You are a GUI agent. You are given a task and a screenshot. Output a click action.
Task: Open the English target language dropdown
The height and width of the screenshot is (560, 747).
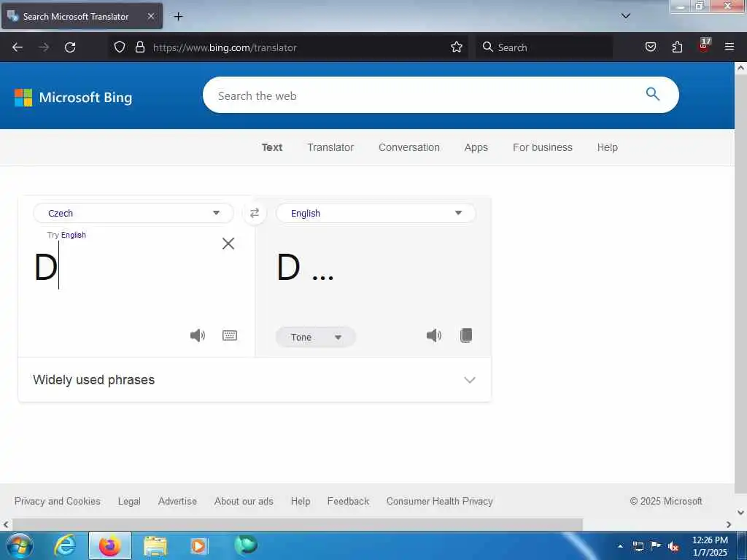pyautogui.click(x=376, y=213)
